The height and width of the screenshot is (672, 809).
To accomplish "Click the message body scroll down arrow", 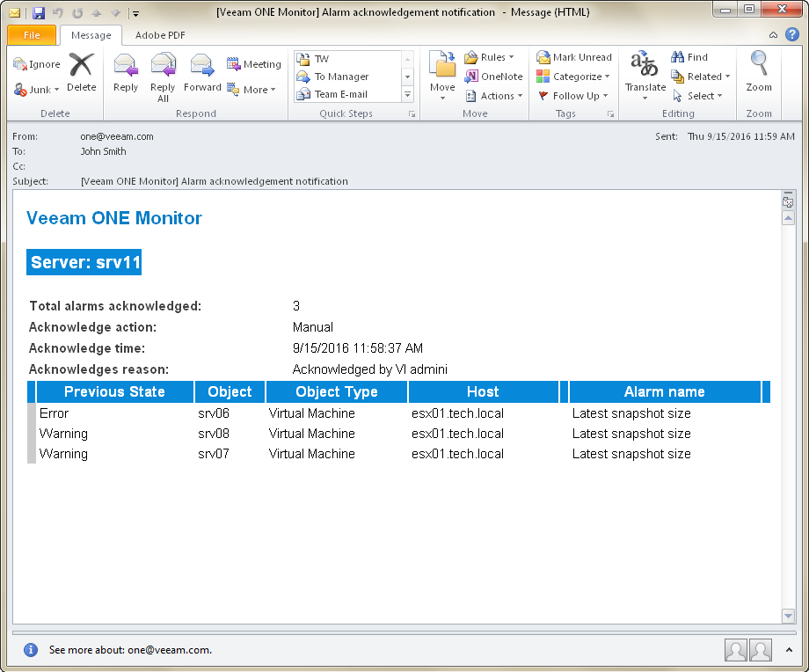I will click(x=788, y=615).
